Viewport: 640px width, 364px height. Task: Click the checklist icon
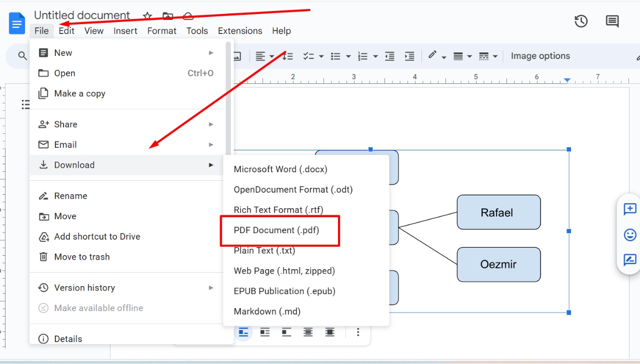click(308, 56)
